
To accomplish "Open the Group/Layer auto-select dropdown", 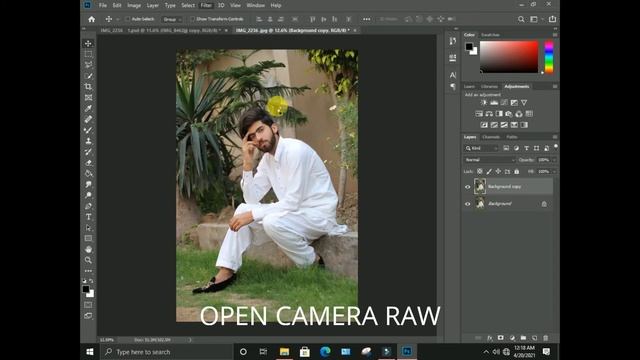I will (x=172, y=19).
